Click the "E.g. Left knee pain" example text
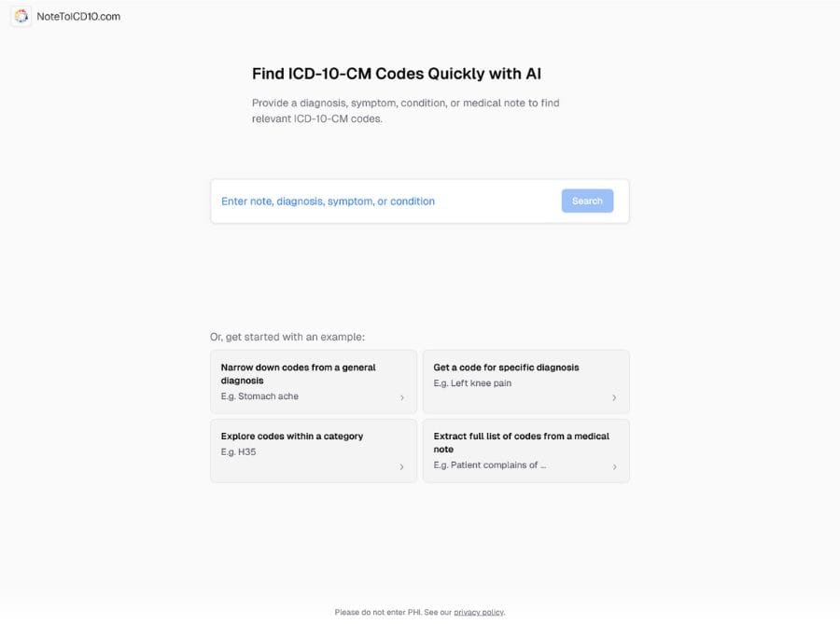Viewport: 840px width, 624px height. pyautogui.click(x=472, y=383)
